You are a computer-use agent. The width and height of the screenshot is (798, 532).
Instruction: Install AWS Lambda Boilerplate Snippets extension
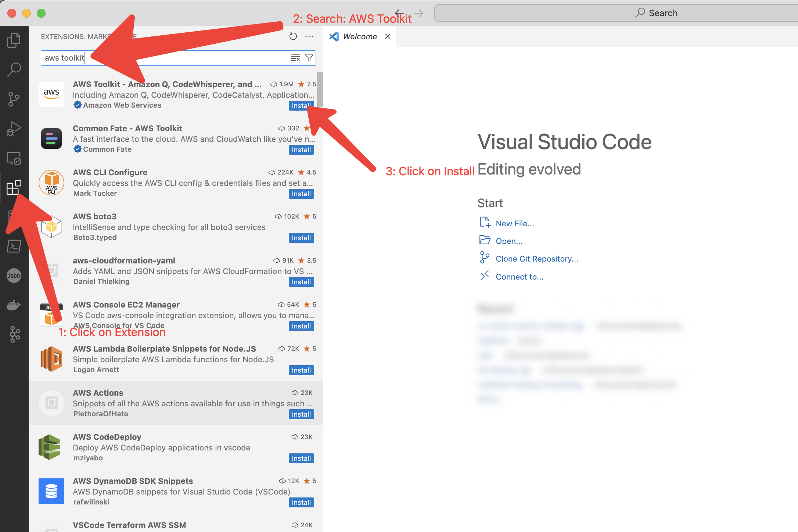301,370
